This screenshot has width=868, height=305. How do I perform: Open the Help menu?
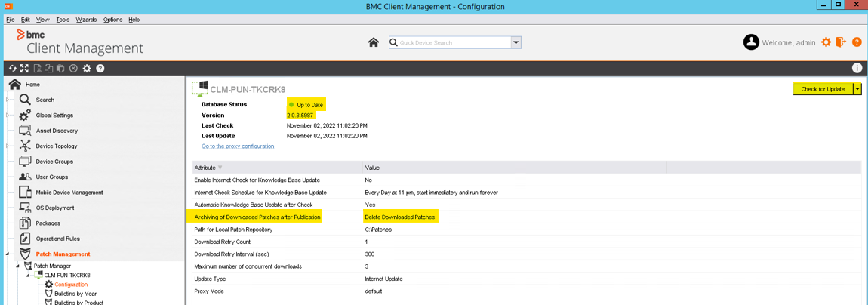[x=134, y=20]
